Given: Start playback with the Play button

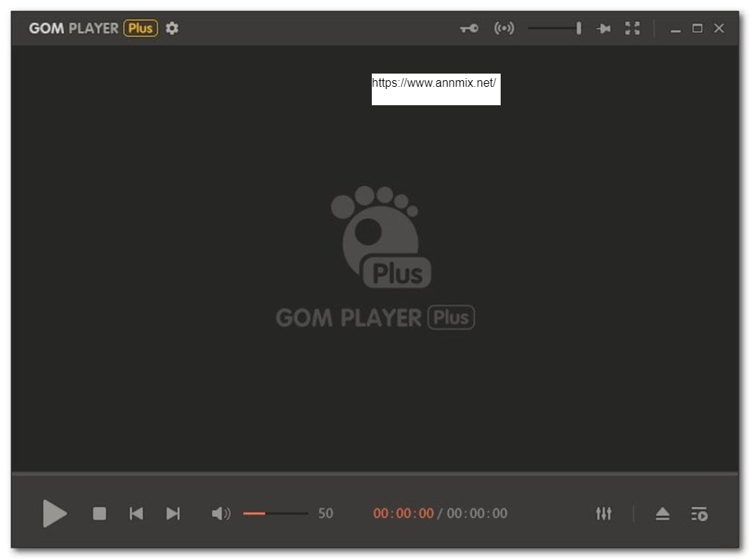Looking at the screenshot, I should point(54,514).
